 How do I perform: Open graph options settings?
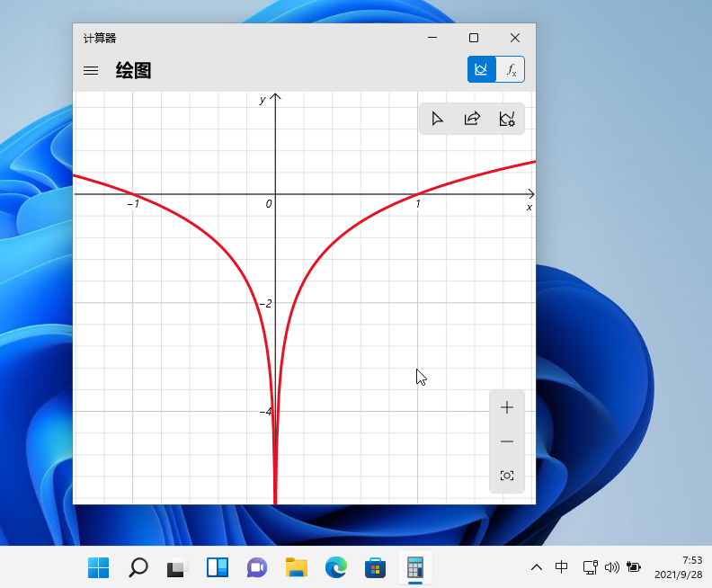507,119
